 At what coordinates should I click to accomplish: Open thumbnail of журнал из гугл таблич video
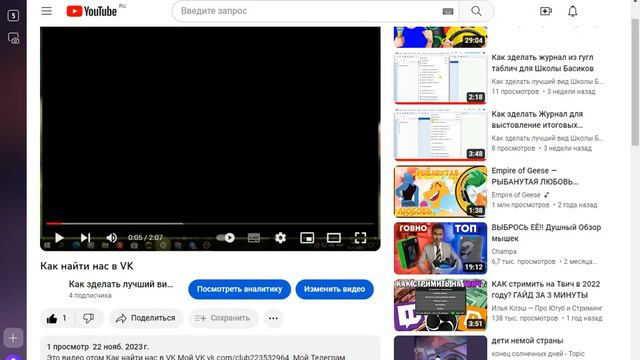click(x=440, y=78)
